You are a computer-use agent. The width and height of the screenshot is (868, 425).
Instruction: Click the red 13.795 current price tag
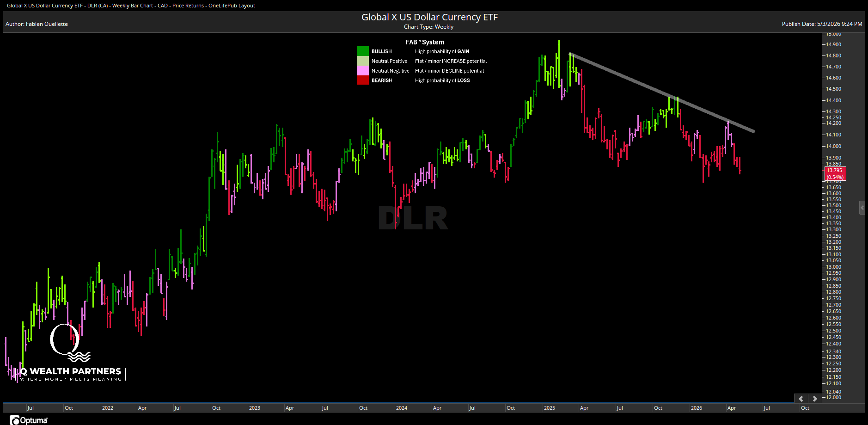[835, 173]
